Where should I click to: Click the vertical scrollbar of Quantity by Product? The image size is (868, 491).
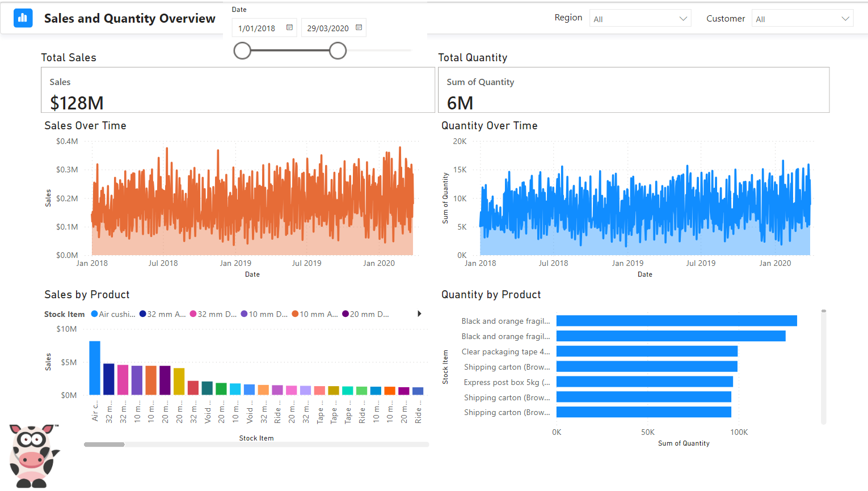tap(823, 366)
